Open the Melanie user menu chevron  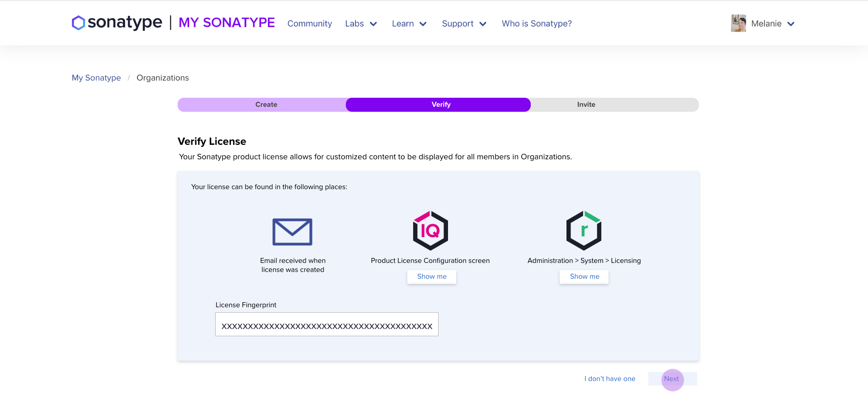click(x=791, y=24)
